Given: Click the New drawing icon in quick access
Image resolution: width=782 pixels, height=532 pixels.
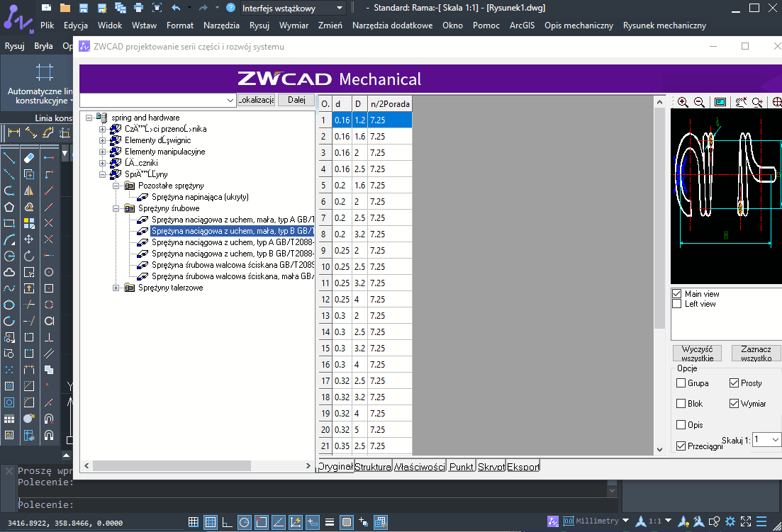Looking at the screenshot, I should (x=46, y=8).
